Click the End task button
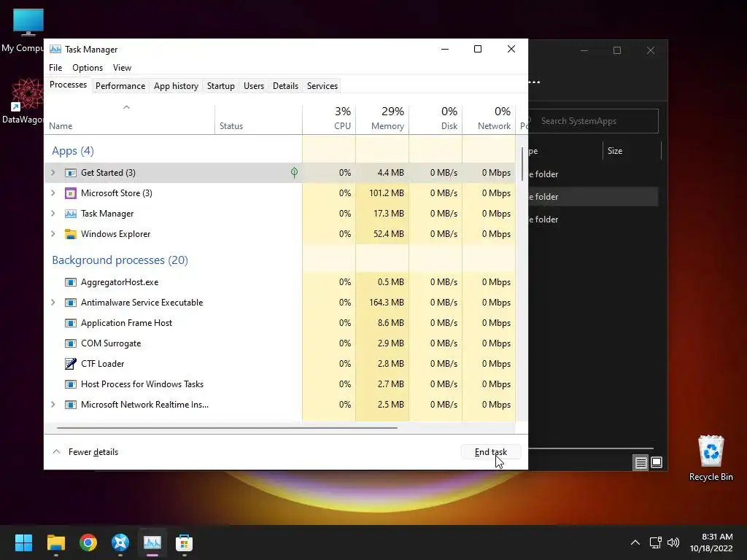The image size is (747, 560). 491,452
